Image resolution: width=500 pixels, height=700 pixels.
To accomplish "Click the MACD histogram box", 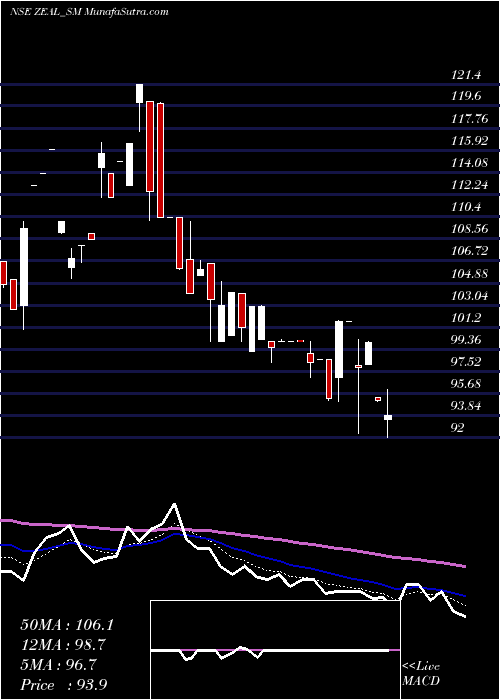I will (275, 650).
